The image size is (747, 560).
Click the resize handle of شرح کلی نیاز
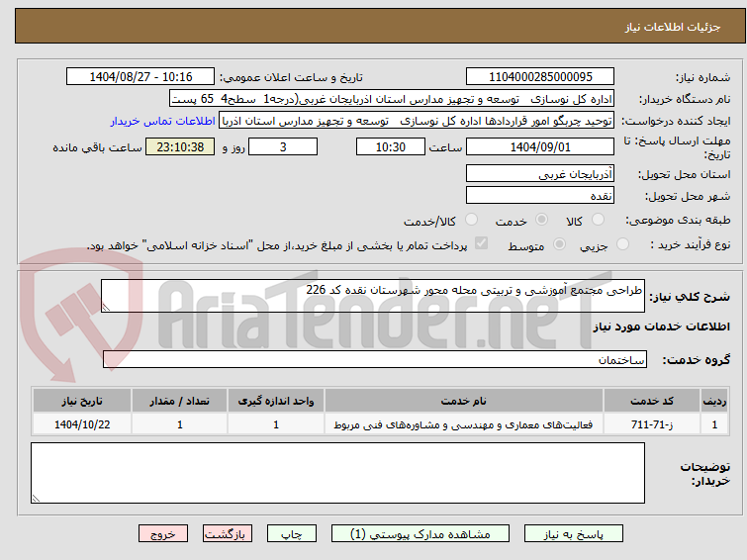106,308
